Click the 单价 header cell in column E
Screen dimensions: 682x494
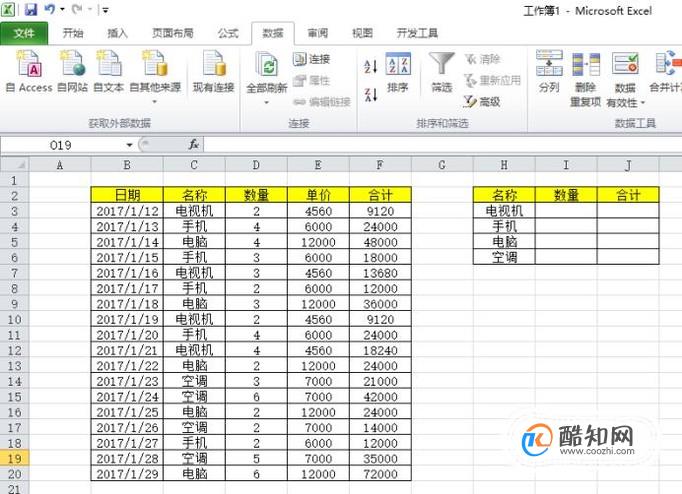tap(318, 195)
